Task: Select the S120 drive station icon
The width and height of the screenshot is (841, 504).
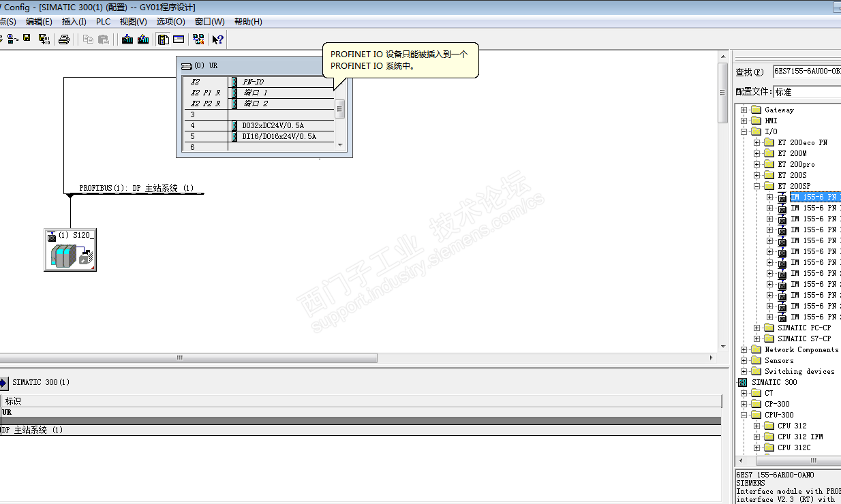Action: (70, 250)
